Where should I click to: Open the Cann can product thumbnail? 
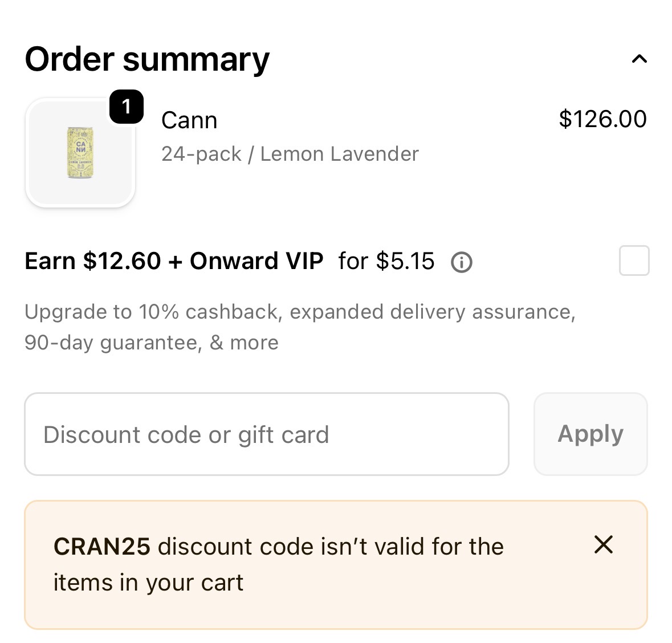80,153
